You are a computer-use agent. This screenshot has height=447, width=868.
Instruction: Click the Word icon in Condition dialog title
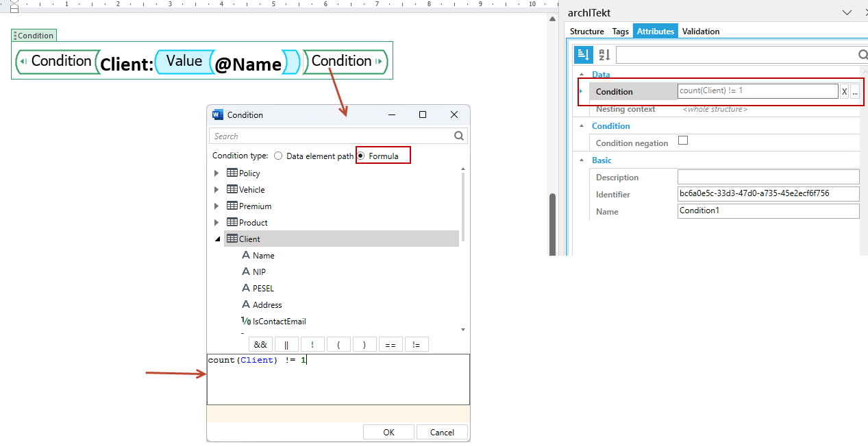(x=219, y=114)
